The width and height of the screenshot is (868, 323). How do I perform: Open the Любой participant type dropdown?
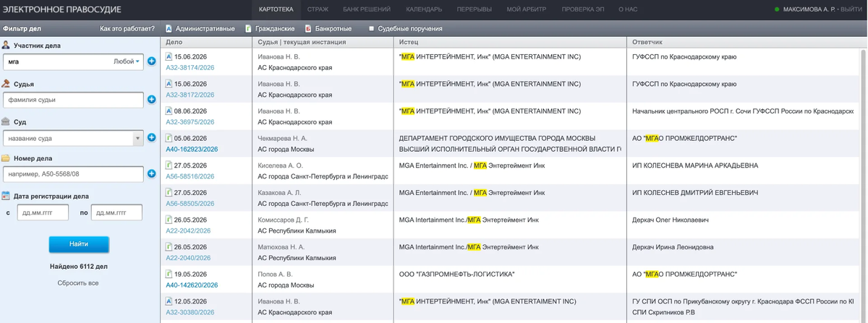click(x=127, y=61)
